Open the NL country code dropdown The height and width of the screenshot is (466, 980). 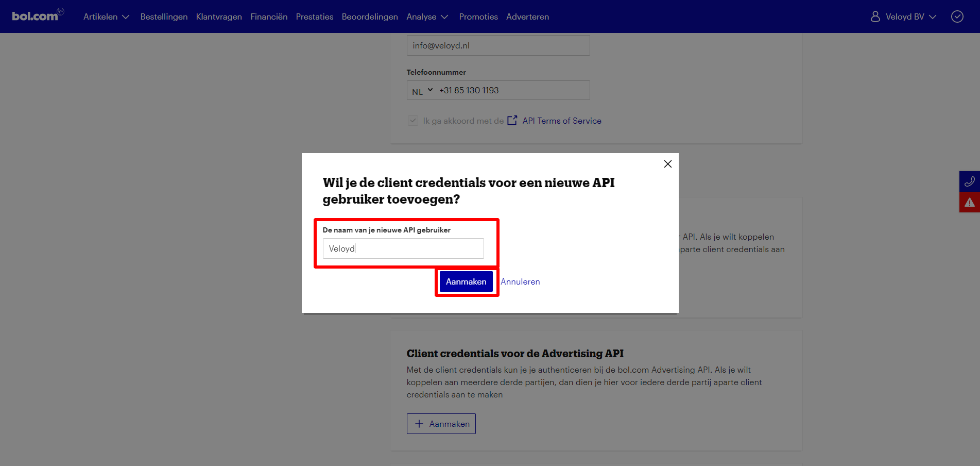422,91
